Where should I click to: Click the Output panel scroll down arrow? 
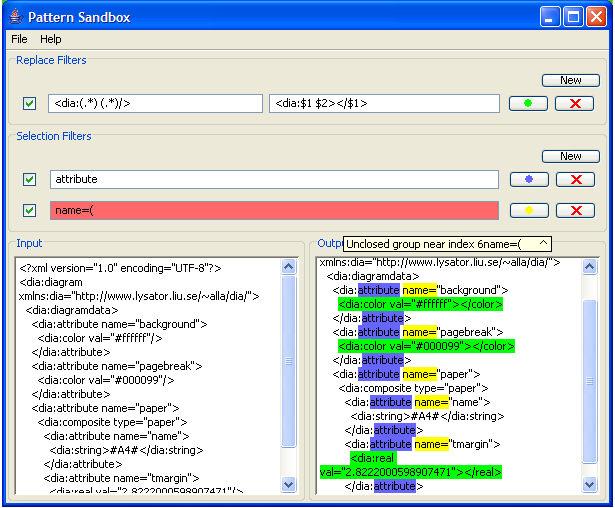pyautogui.click(x=590, y=484)
